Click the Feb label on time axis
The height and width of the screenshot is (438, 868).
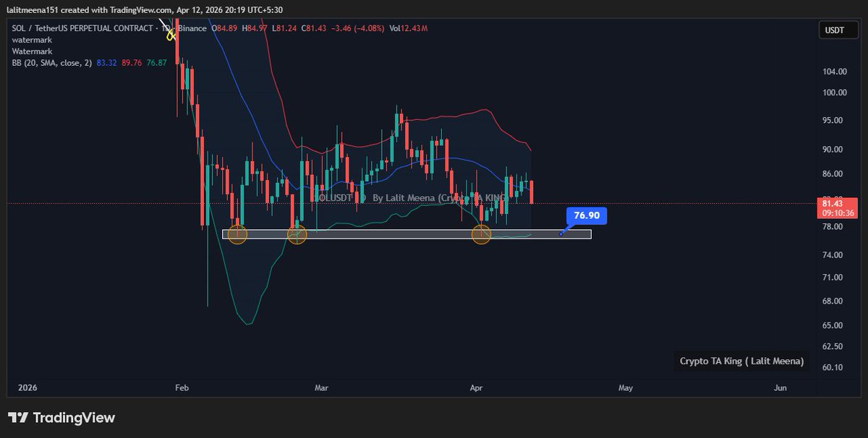[x=182, y=388]
